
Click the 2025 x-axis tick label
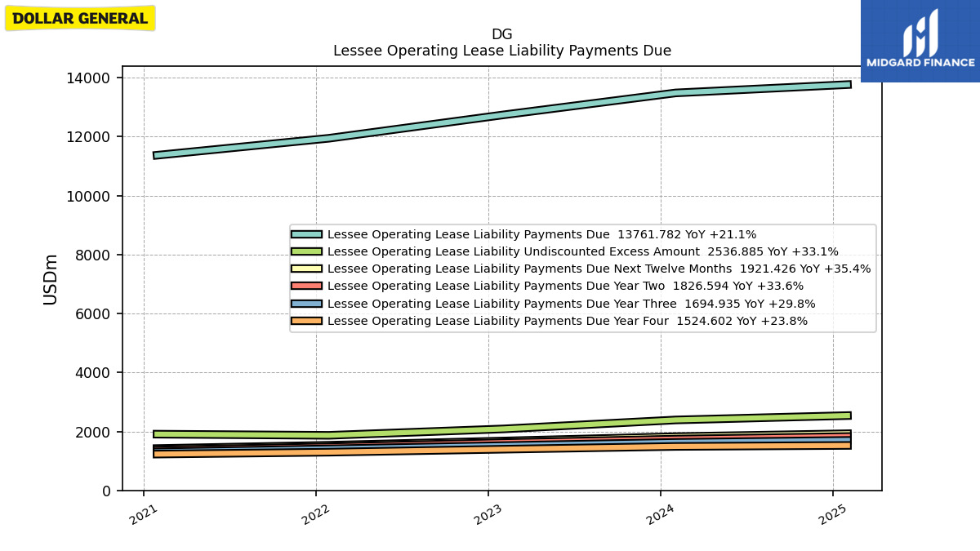coord(831,514)
